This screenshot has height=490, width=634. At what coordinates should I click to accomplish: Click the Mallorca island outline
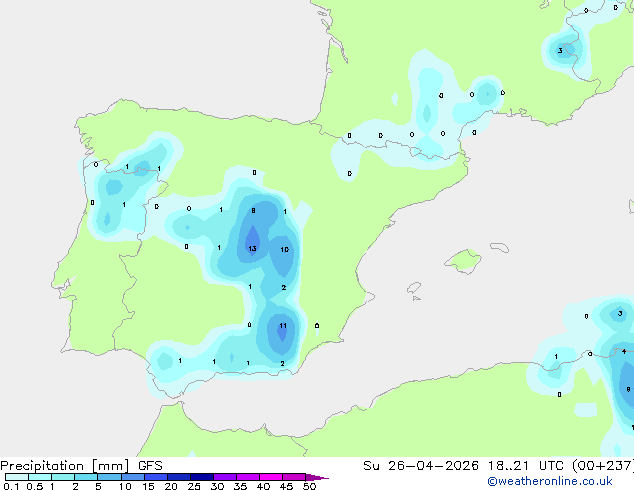463,261
